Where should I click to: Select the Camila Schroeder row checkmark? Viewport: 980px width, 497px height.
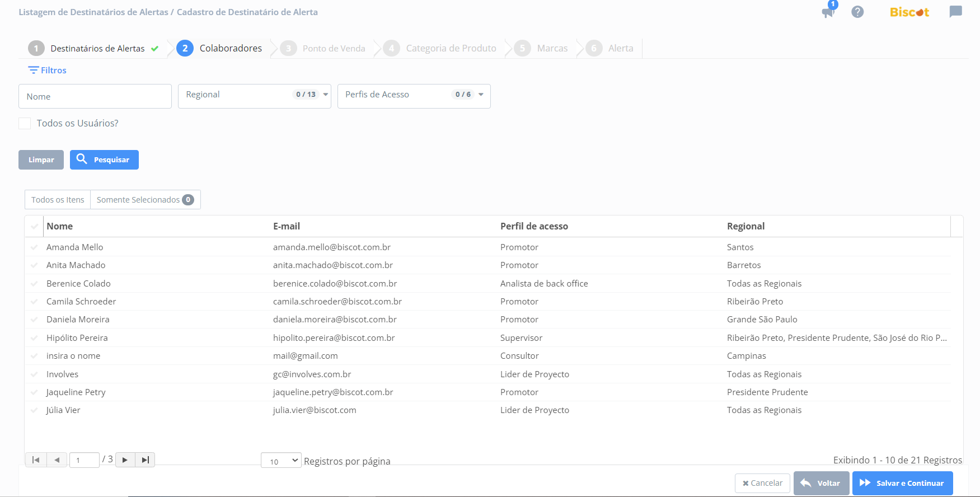coord(34,301)
